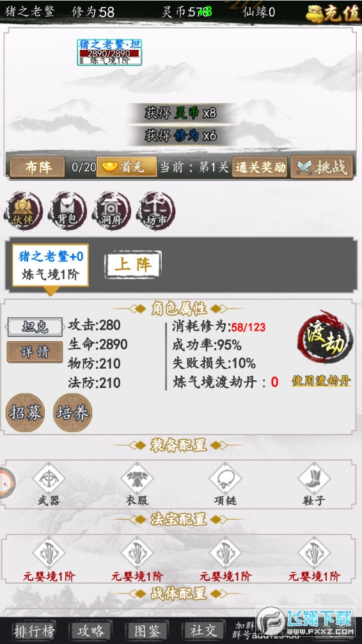Click the 使用渡劫丹 link
Image resolution: width=362 pixels, height=644 pixels.
coord(321,381)
